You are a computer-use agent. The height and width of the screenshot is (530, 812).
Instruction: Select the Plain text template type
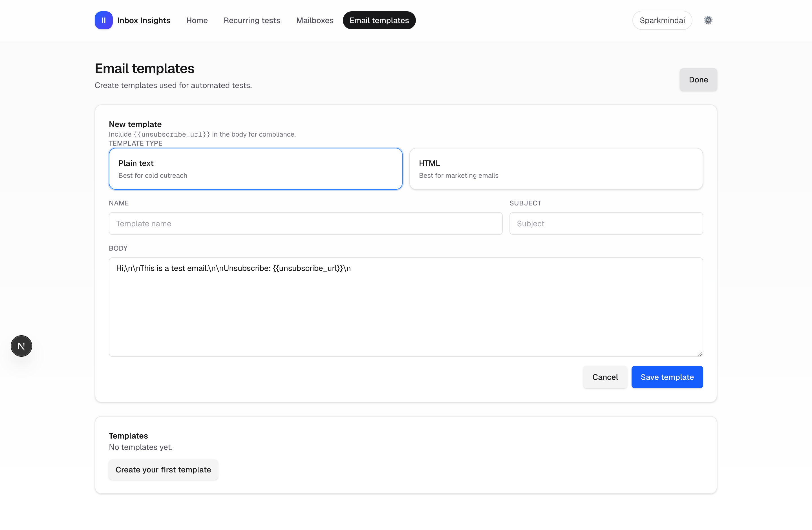point(255,169)
